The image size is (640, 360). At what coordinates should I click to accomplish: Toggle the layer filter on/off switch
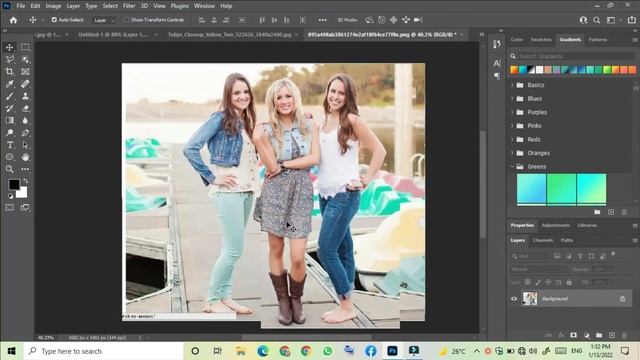coord(613,254)
